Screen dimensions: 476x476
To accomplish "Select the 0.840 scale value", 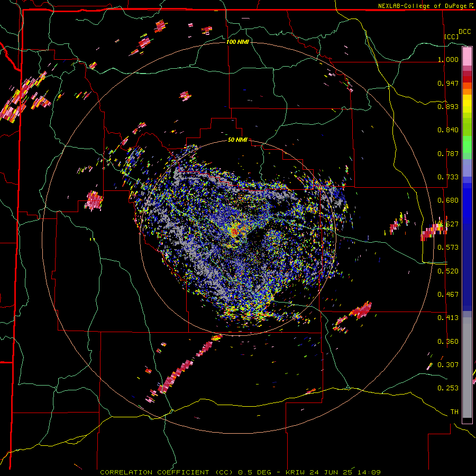I will [448, 130].
